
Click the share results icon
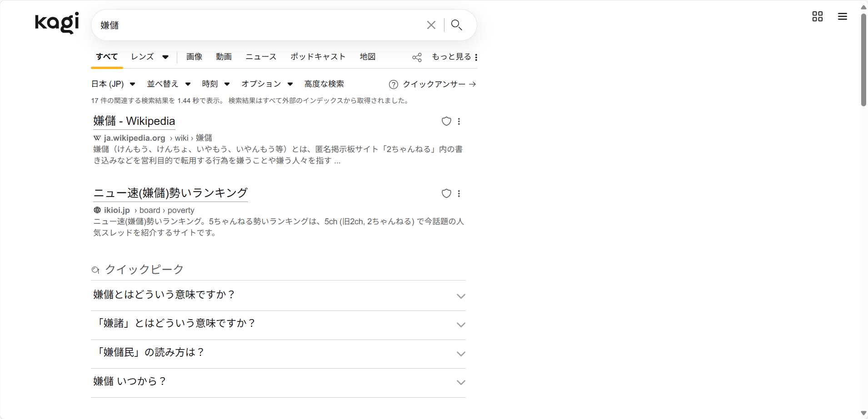[417, 57]
